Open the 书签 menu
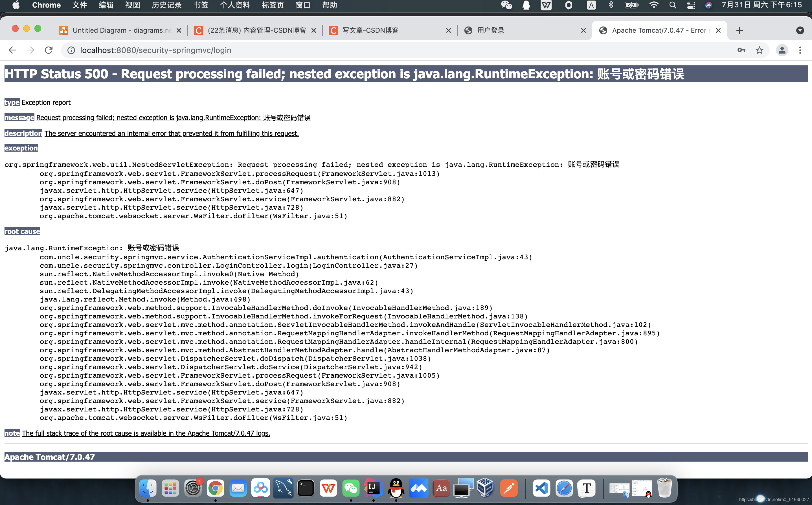The image size is (812, 505). click(201, 5)
